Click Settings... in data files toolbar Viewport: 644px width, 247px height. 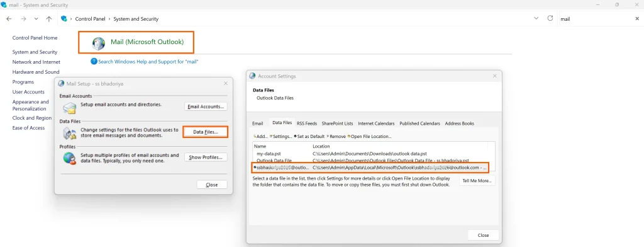point(281,136)
